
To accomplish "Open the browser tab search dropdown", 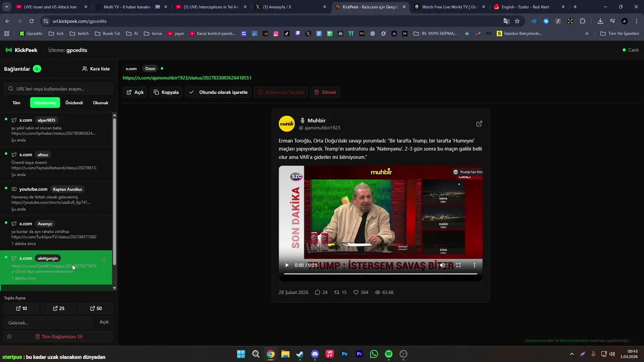I will (6, 7).
